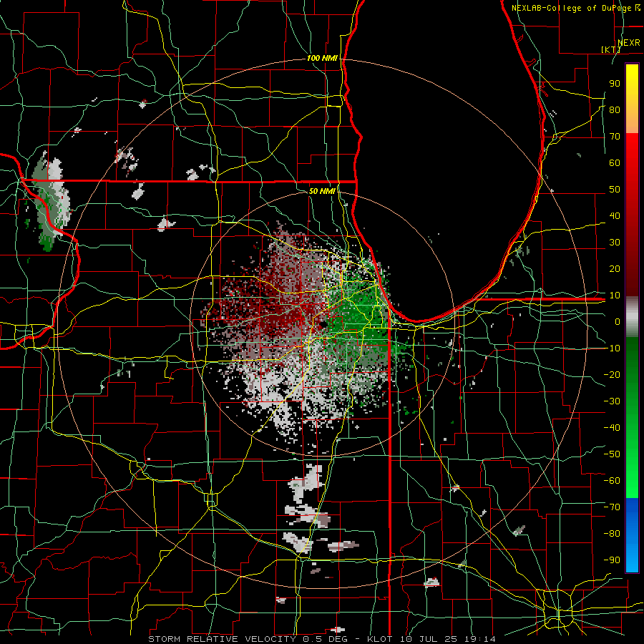The width and height of the screenshot is (644, 644).
Task: Select the -40 knot scale label
Action: coord(612,428)
